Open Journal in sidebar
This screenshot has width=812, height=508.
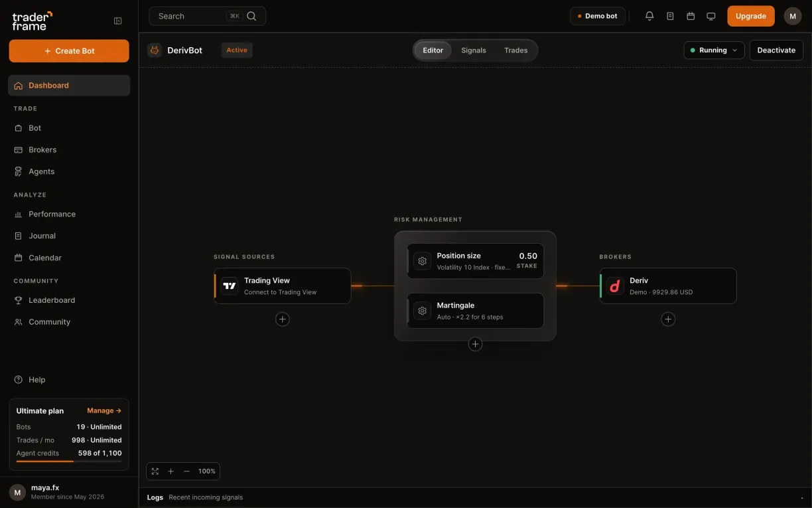tap(69, 236)
